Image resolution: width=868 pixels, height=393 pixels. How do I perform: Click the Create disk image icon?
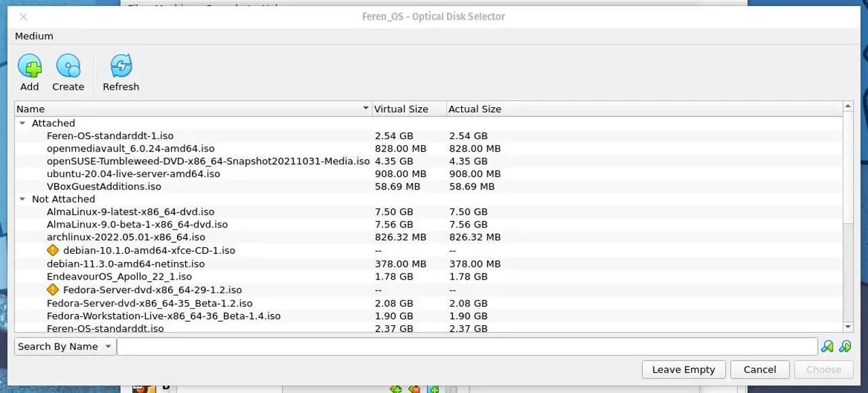coord(68,67)
